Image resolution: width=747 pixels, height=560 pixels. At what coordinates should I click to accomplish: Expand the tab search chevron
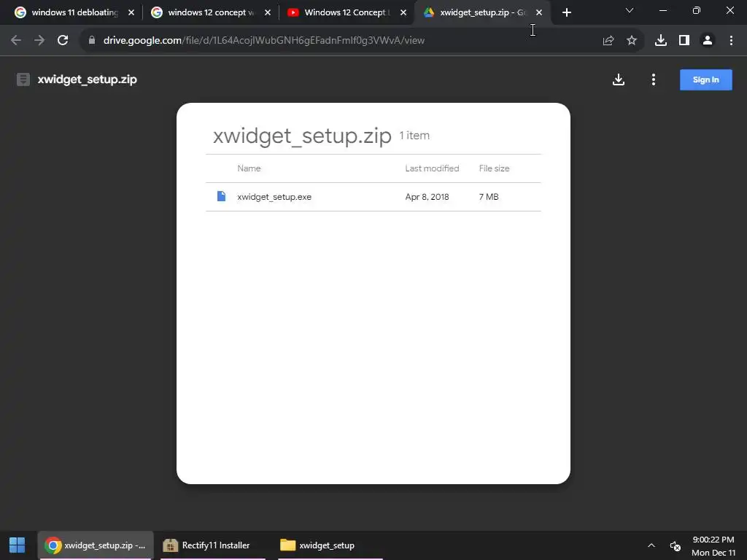630,10
